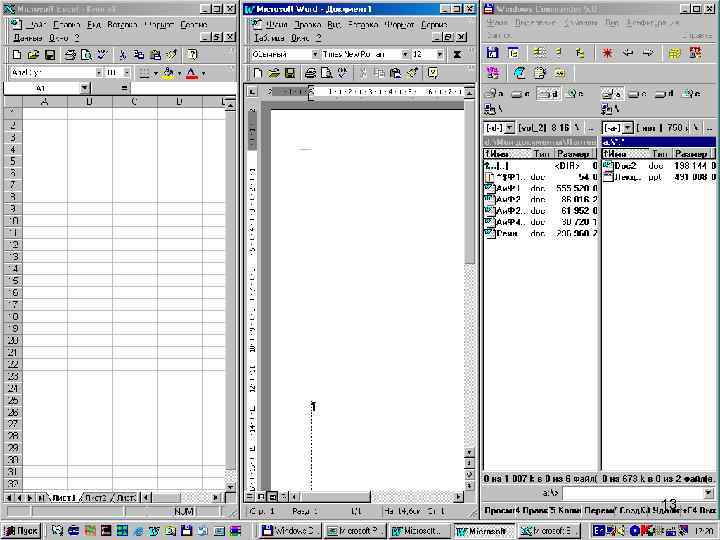720x540 pixels.
Task: Click the Пуск Start button
Action: (21, 531)
